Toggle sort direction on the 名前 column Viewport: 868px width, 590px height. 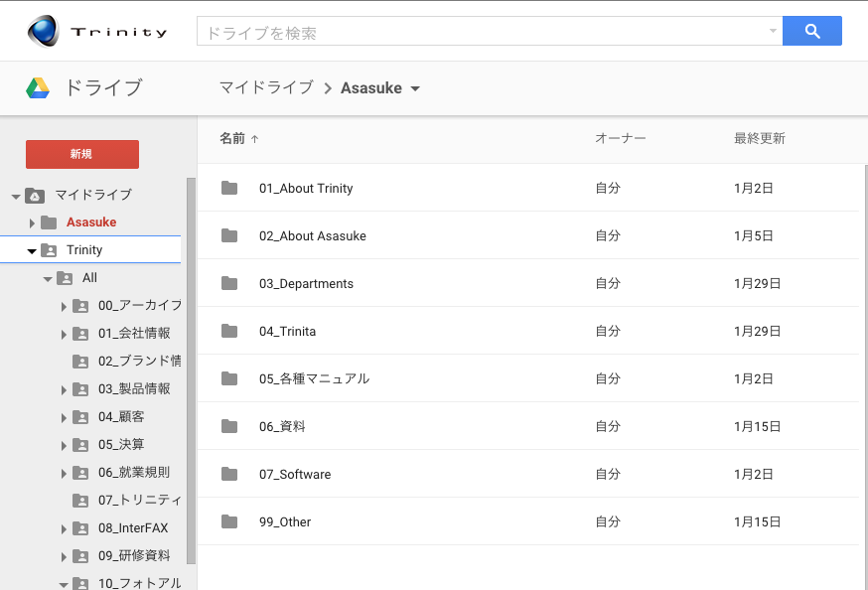coord(235,138)
